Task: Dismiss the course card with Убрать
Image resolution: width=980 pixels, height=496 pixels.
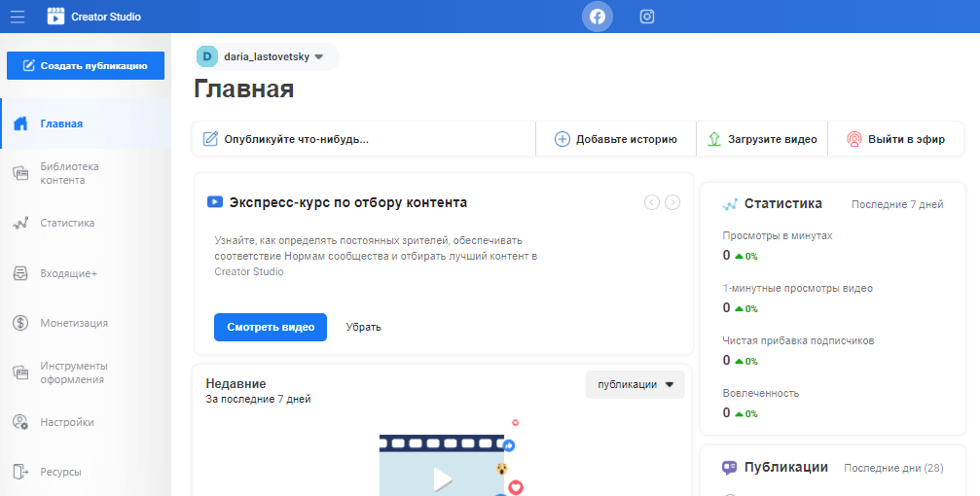Action: [364, 328]
